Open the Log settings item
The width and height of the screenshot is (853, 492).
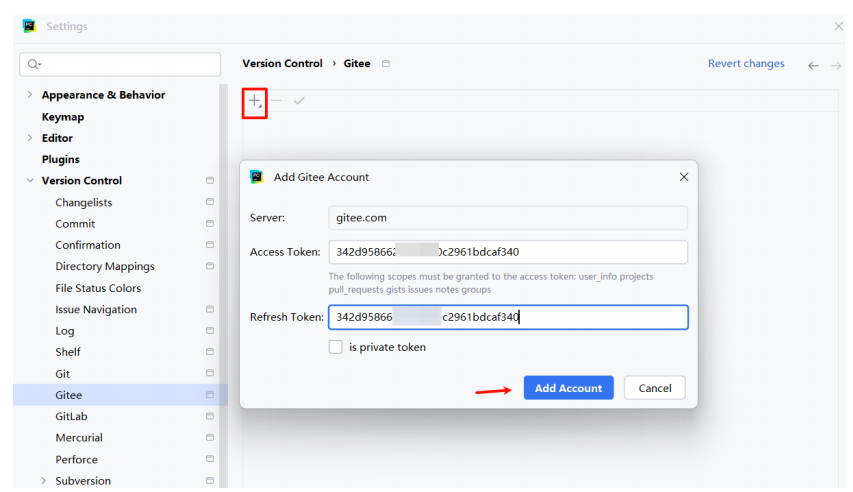pos(65,331)
